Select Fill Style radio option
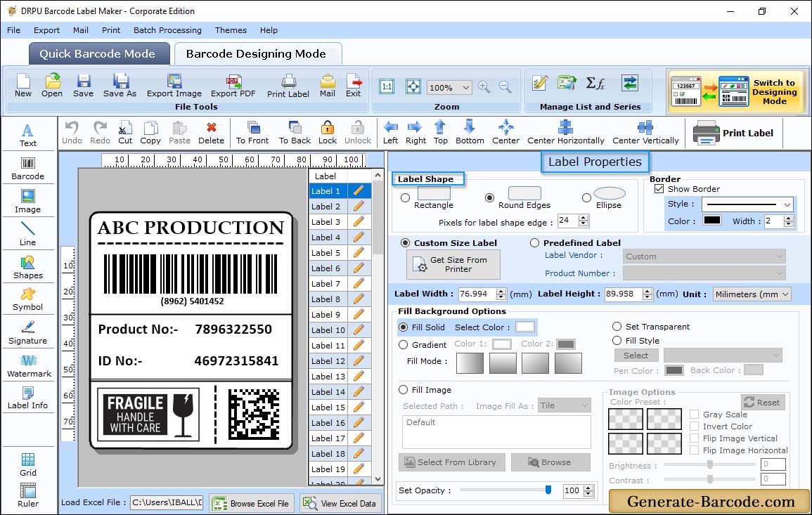812x515 pixels. 617,341
